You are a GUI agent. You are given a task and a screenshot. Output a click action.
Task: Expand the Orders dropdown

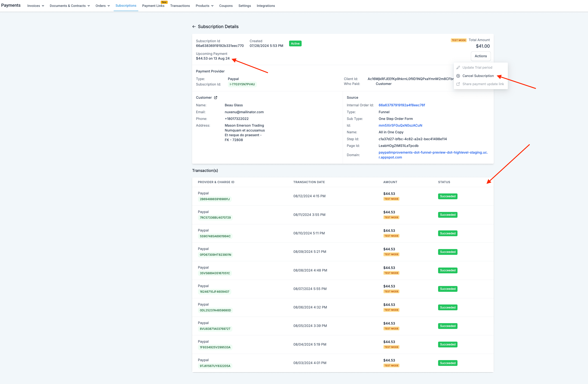[x=103, y=6]
